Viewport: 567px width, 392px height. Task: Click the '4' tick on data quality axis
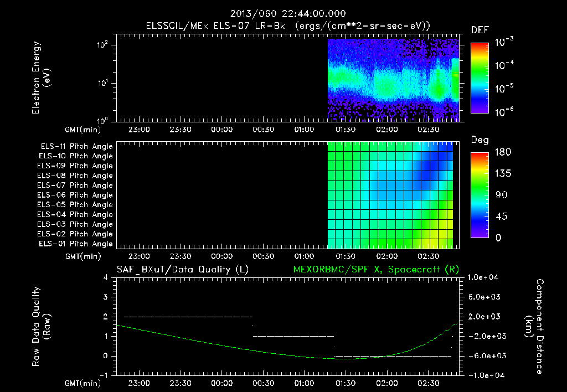106,278
